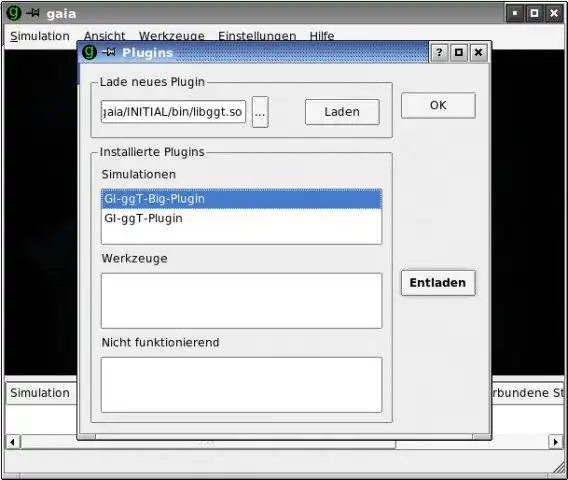Open the Simulation menu
The image size is (568, 480).
[x=40, y=36]
